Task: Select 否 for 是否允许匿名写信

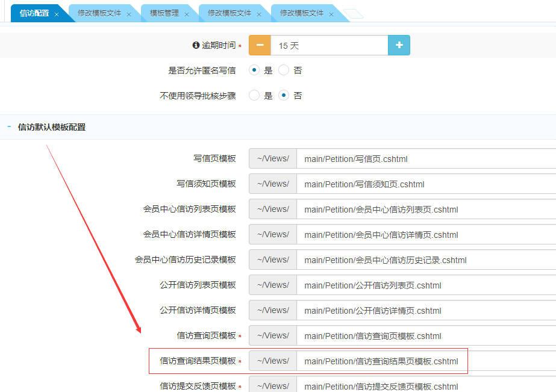Action: pyautogui.click(x=284, y=70)
